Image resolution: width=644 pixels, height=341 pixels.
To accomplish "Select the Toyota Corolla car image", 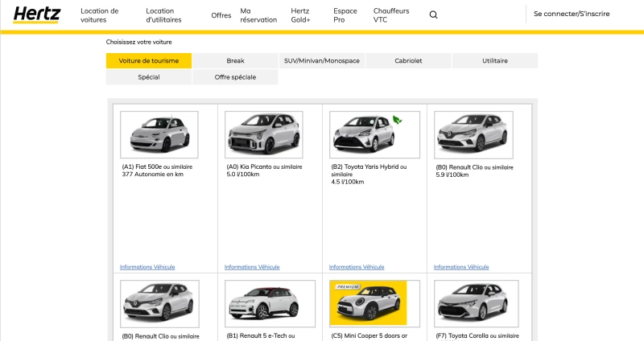I will click(x=477, y=304).
